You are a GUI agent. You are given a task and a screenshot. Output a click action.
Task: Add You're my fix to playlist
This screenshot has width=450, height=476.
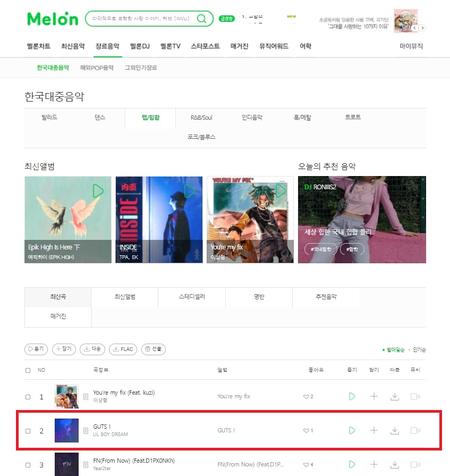374,396
